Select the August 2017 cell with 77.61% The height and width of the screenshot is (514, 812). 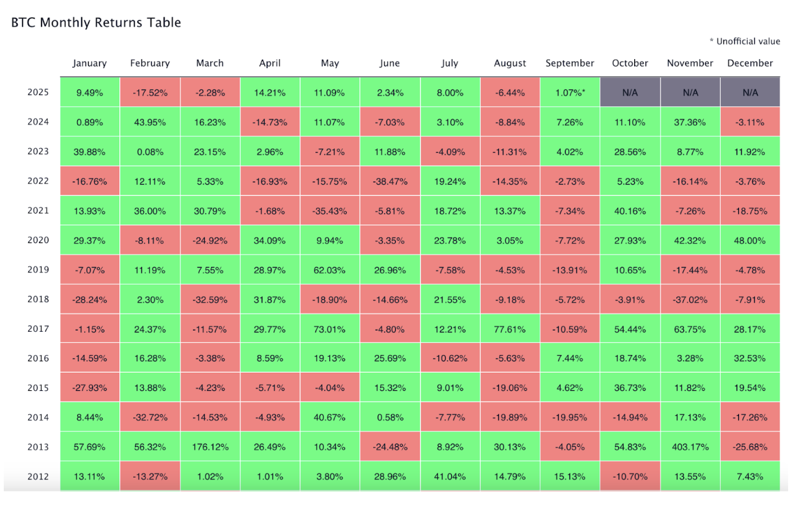510,329
